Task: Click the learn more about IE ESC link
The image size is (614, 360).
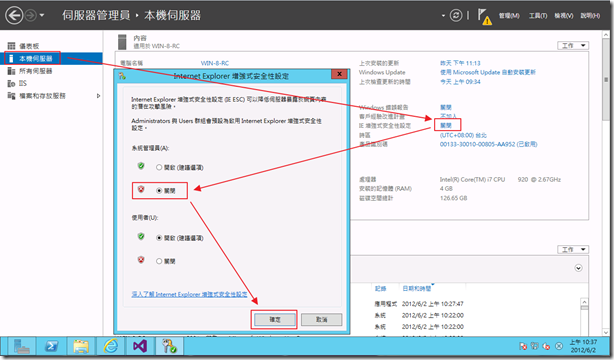Action: pos(189,294)
